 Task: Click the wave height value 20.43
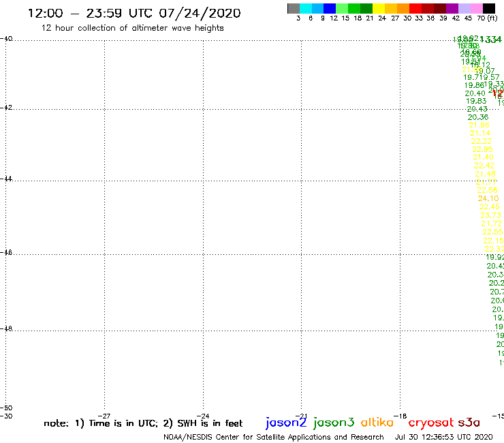click(x=477, y=109)
